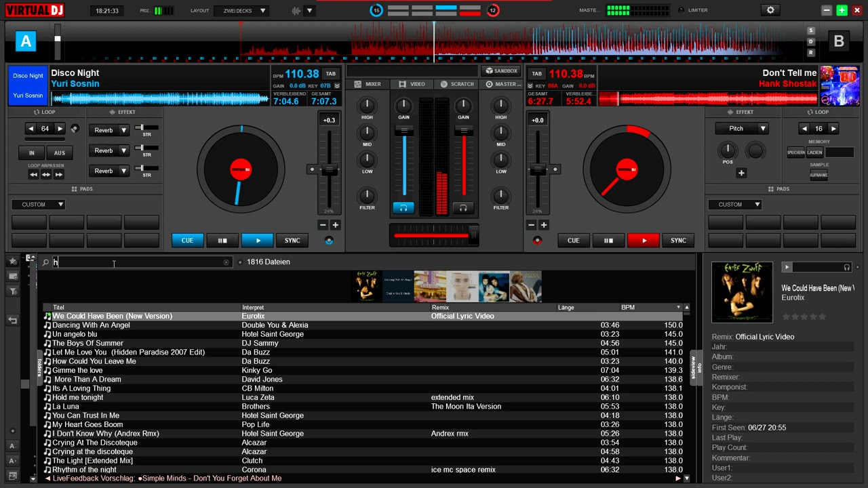Click the blue master tempo icon on left deck
The height and width of the screenshot is (488, 868).
(330, 241)
